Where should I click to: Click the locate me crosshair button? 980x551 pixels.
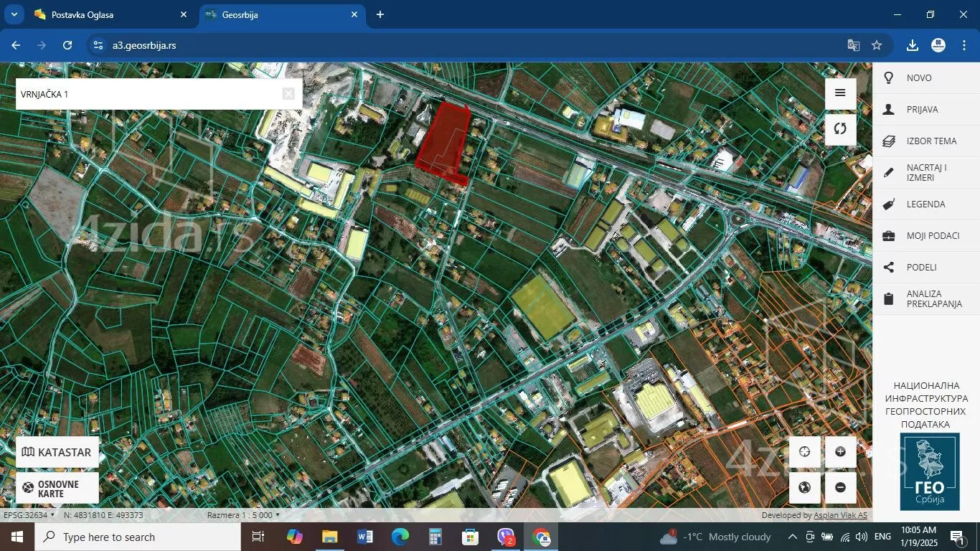pos(804,452)
